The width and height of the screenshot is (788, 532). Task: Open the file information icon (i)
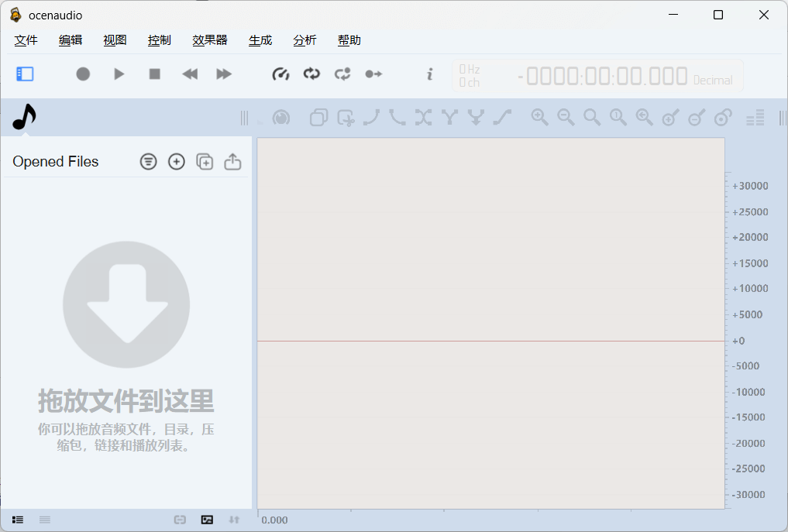pyautogui.click(x=429, y=74)
